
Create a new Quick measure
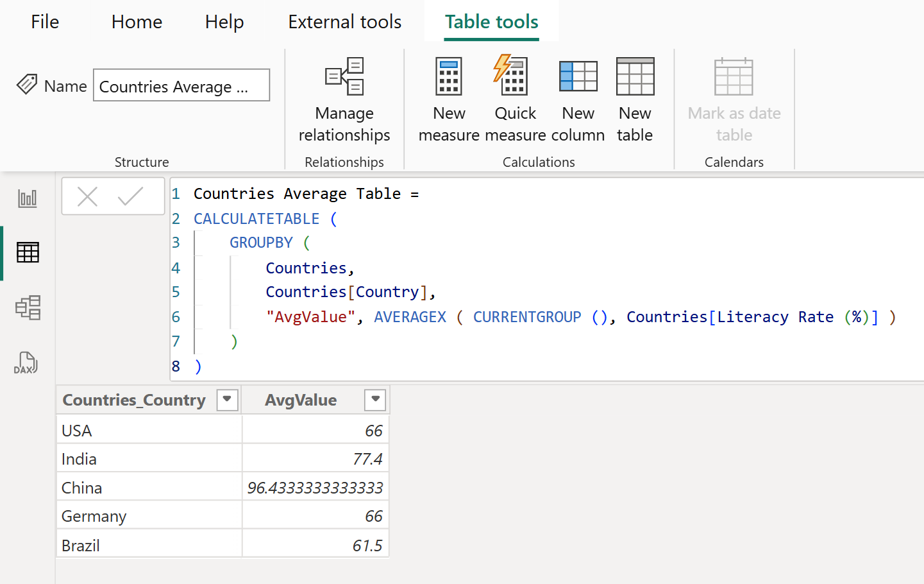click(x=515, y=99)
